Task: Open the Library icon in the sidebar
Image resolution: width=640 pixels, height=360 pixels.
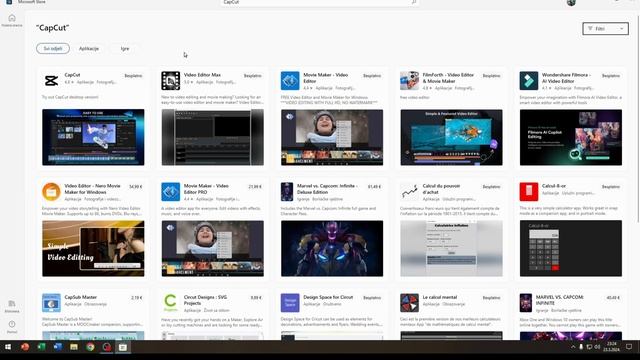Action: (x=12, y=306)
